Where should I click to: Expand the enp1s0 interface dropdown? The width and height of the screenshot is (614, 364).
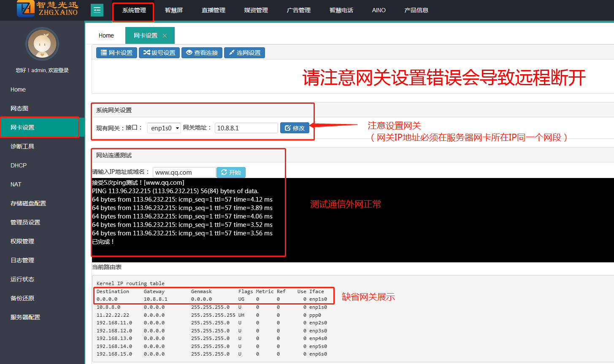pyautogui.click(x=164, y=128)
